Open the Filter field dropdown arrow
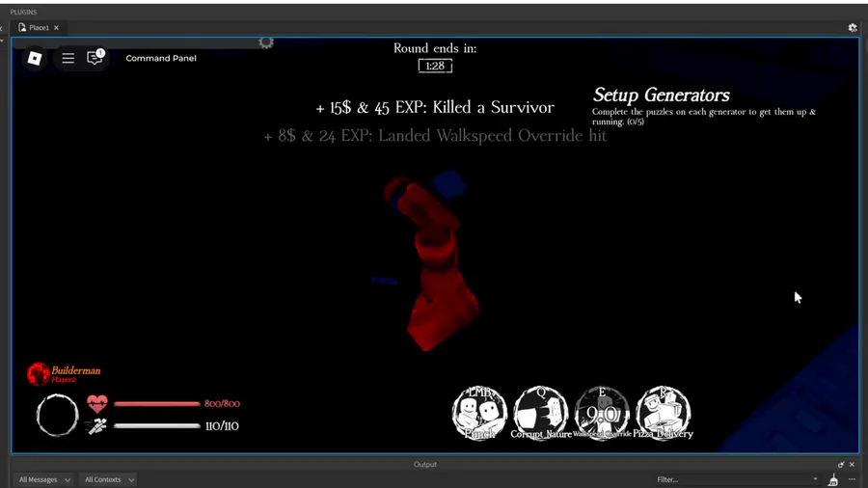The image size is (868, 488). [x=815, y=479]
